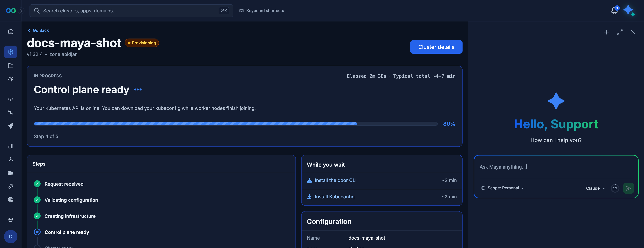Go Back to previous page

click(38, 30)
